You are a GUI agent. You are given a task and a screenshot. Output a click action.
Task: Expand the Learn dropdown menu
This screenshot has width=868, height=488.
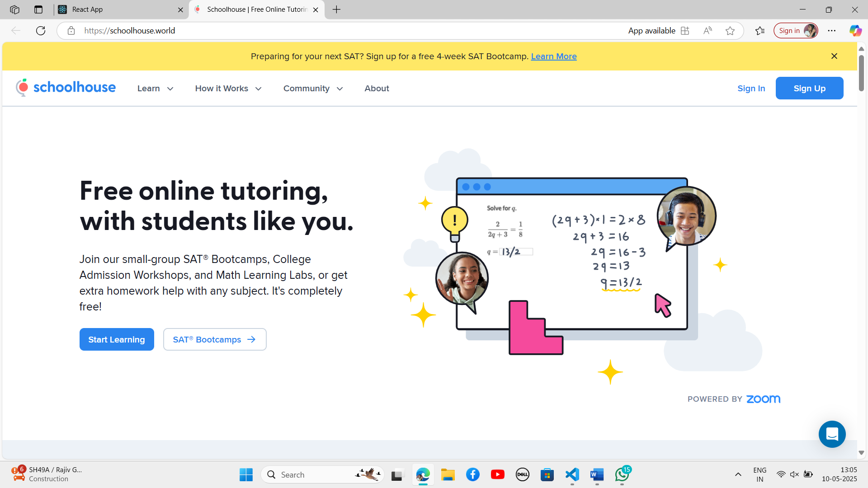click(x=155, y=89)
